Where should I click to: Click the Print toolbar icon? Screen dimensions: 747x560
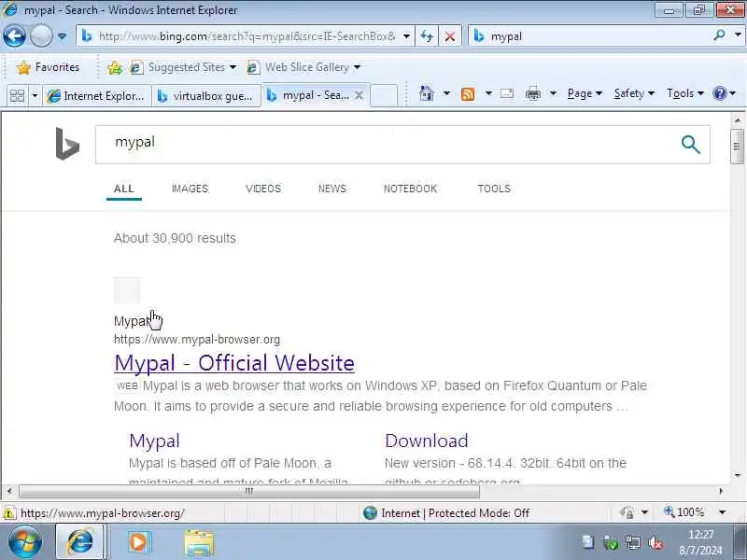(532, 94)
